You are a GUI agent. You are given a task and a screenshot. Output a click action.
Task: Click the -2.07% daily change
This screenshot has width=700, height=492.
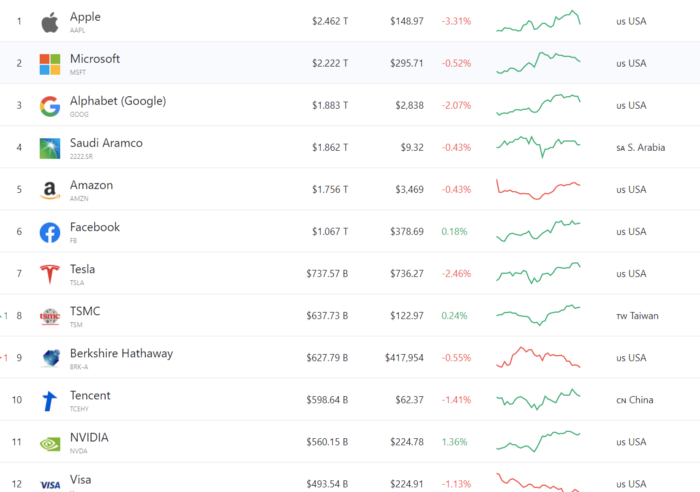(x=456, y=105)
